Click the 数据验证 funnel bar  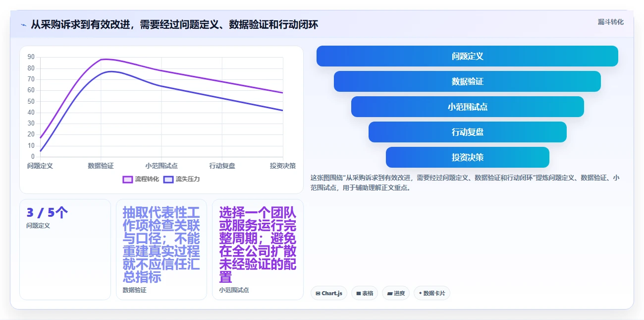pyautogui.click(x=467, y=81)
